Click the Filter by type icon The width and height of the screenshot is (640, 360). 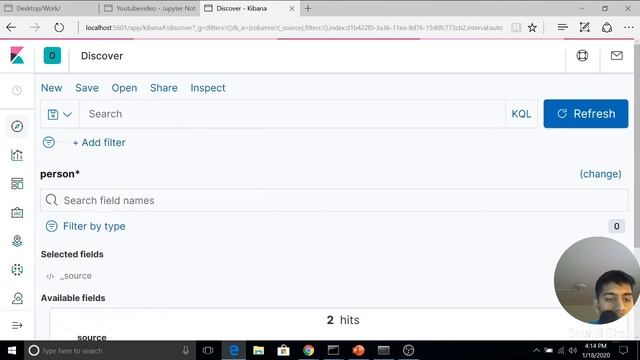(x=51, y=226)
